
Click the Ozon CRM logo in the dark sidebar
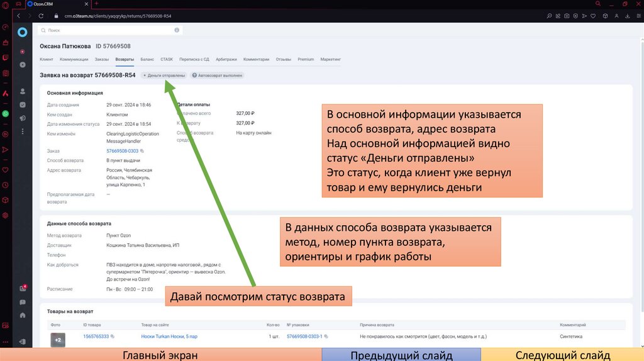click(22, 32)
